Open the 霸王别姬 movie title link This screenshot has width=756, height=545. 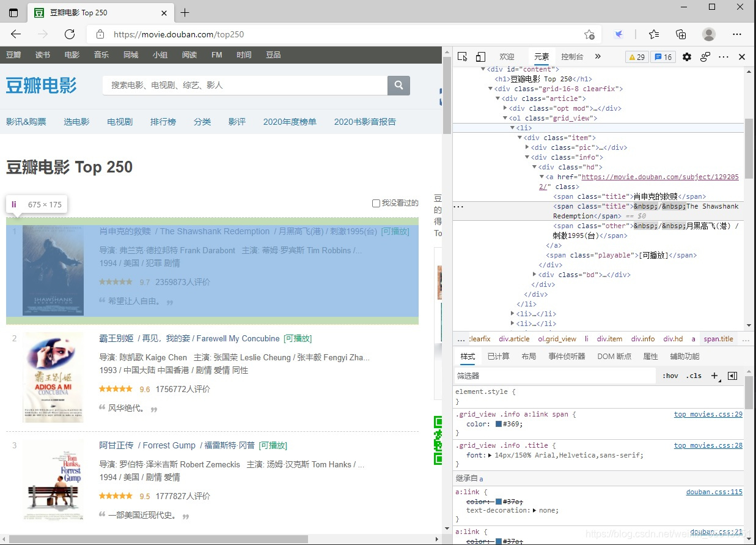[x=189, y=338]
